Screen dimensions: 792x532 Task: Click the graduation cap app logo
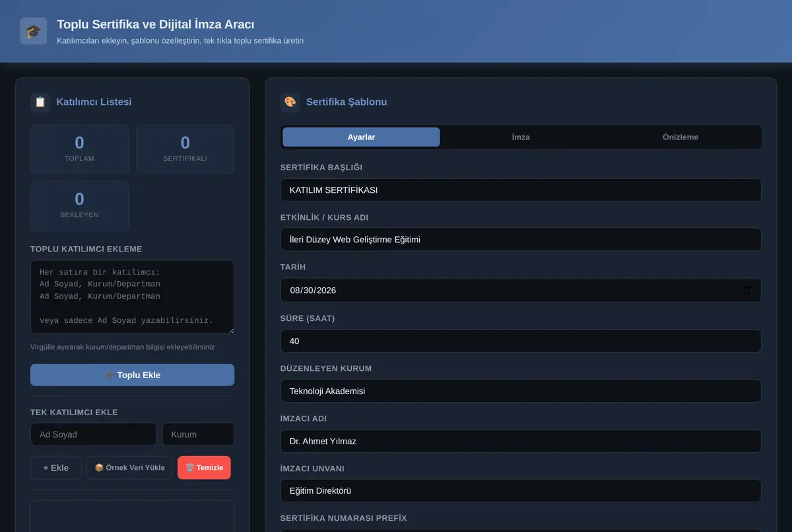pos(33,31)
